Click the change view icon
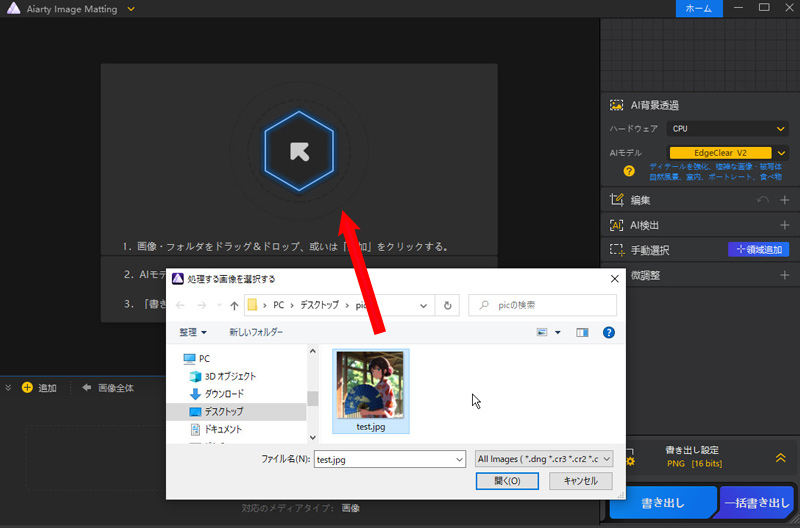Image resolution: width=800 pixels, height=528 pixels. click(x=542, y=333)
